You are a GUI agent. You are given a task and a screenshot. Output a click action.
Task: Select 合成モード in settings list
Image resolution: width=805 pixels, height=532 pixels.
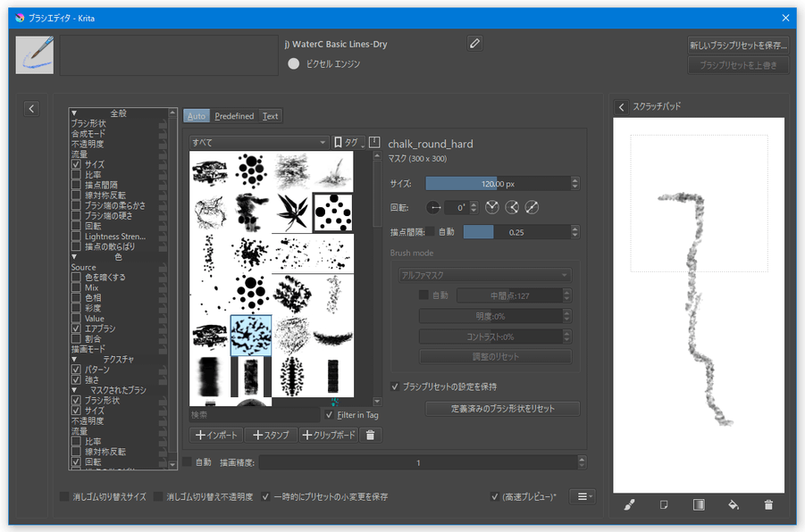pyautogui.click(x=88, y=133)
